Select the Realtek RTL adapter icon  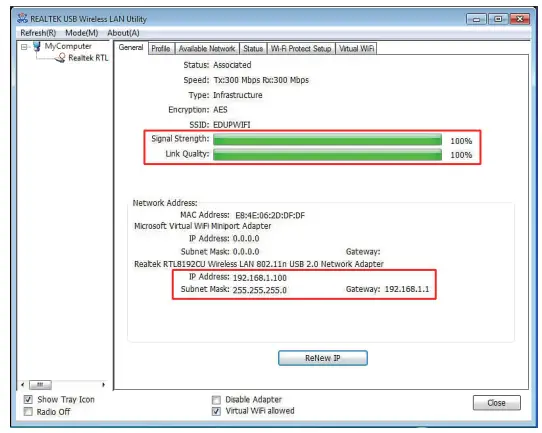[x=60, y=58]
